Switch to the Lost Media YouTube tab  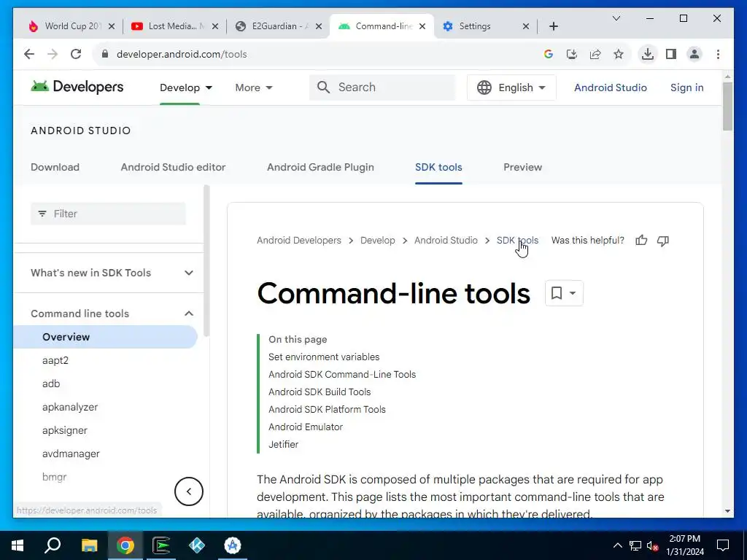[x=175, y=26]
